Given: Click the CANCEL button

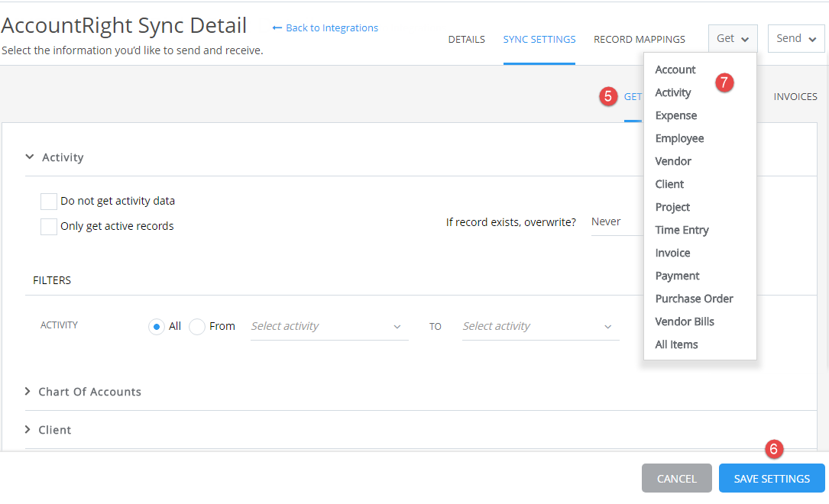Looking at the screenshot, I should point(677,479).
